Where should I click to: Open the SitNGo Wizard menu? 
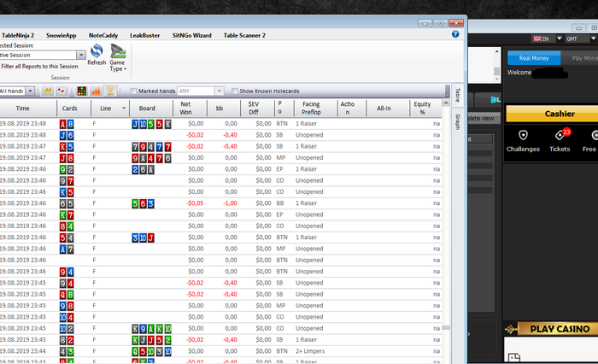[x=192, y=35]
